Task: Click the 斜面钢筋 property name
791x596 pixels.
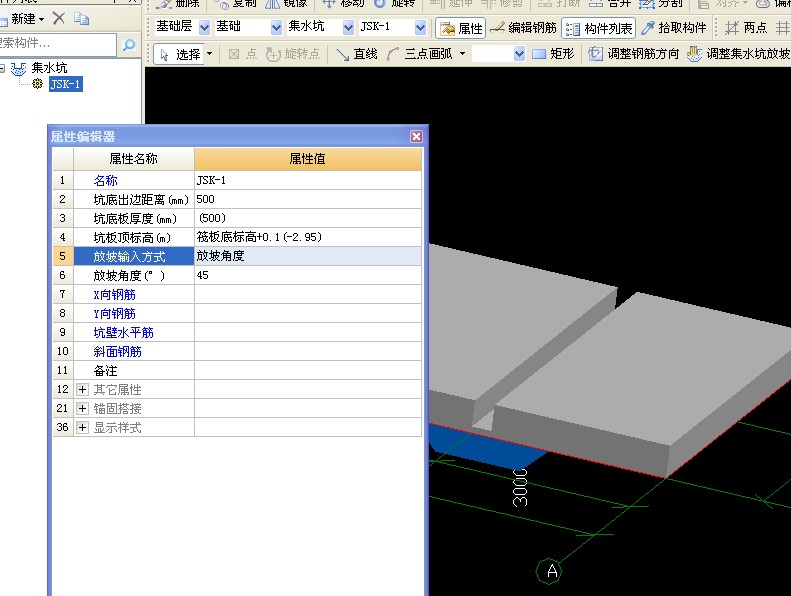Action: coord(118,351)
